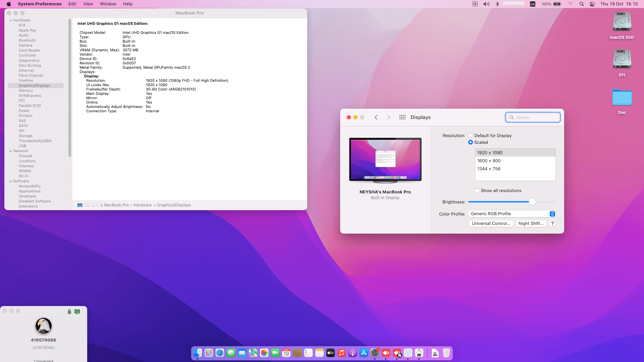Collapse the Hardware section in sidebar

(11, 20)
